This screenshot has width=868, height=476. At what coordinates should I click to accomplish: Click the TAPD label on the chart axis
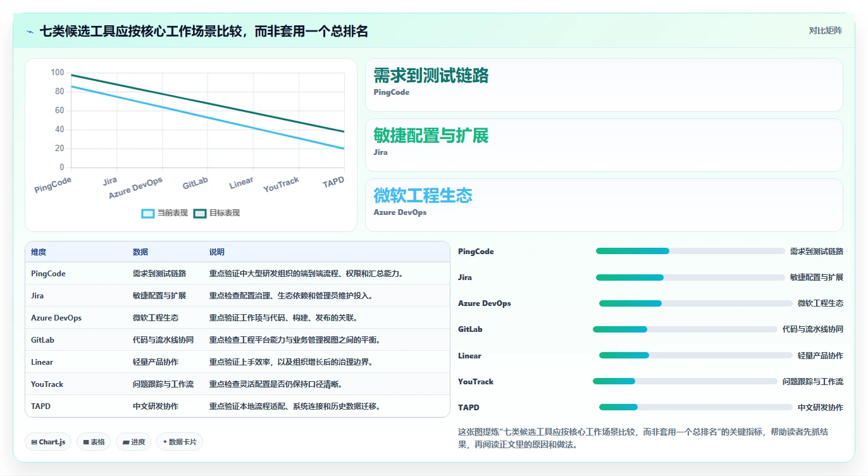[x=333, y=182]
